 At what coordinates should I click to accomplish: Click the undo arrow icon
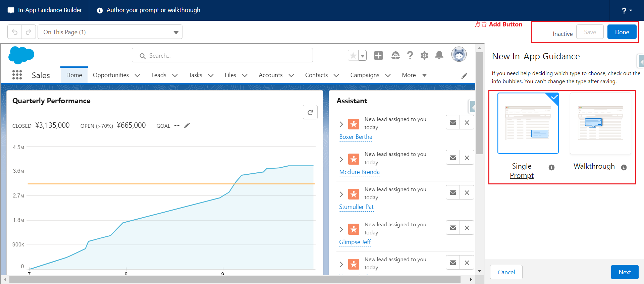[x=14, y=32]
